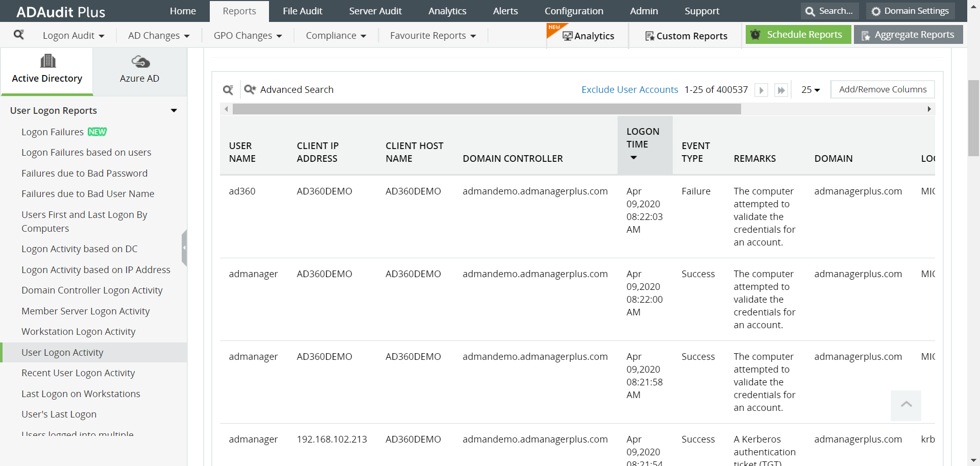Open the Favourite Reports selector
Image resolution: width=980 pixels, height=466 pixels.
432,35
